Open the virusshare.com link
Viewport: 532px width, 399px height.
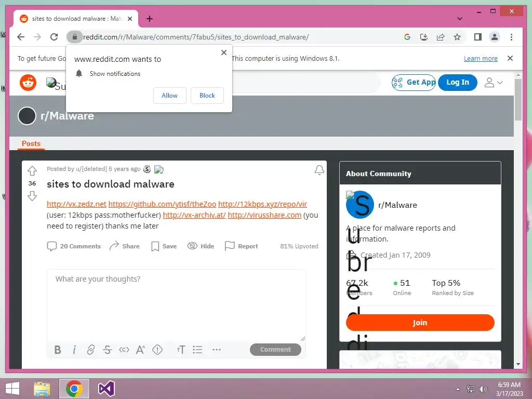[264, 215]
